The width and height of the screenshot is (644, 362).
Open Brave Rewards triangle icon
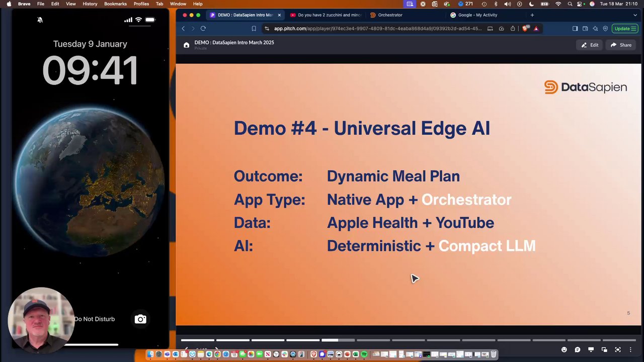click(x=536, y=29)
